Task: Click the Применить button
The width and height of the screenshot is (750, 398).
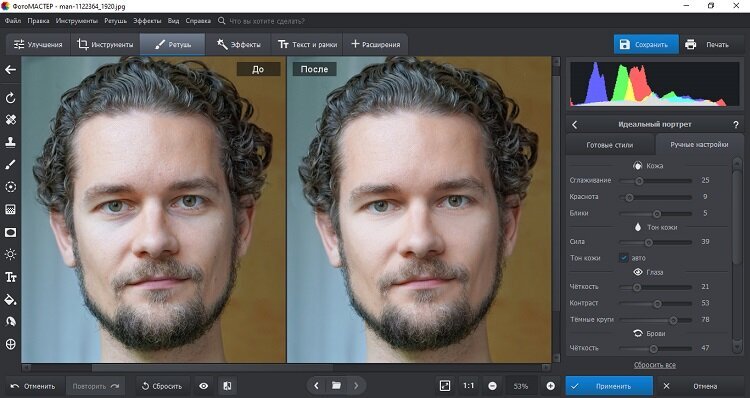Action: click(x=609, y=386)
